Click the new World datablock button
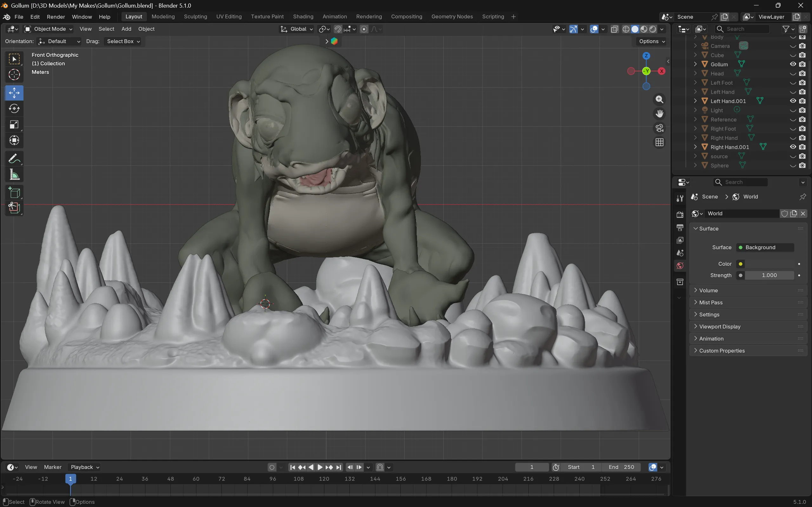Image resolution: width=812 pixels, height=507 pixels. click(x=794, y=214)
